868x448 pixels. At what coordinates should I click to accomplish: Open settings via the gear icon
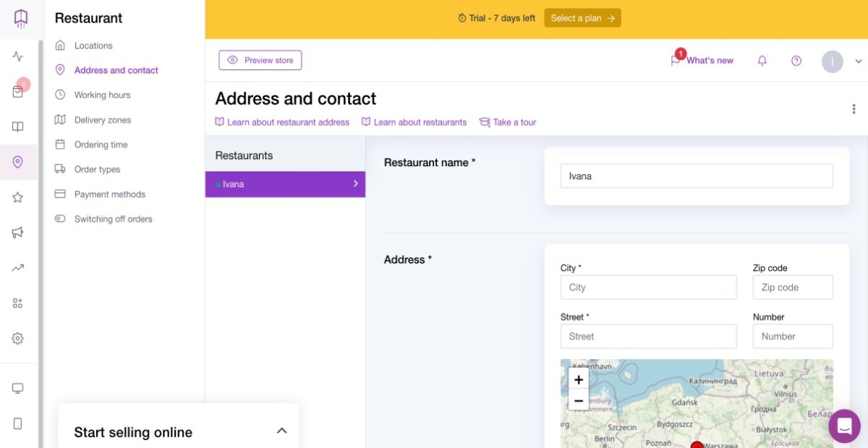pos(17,338)
